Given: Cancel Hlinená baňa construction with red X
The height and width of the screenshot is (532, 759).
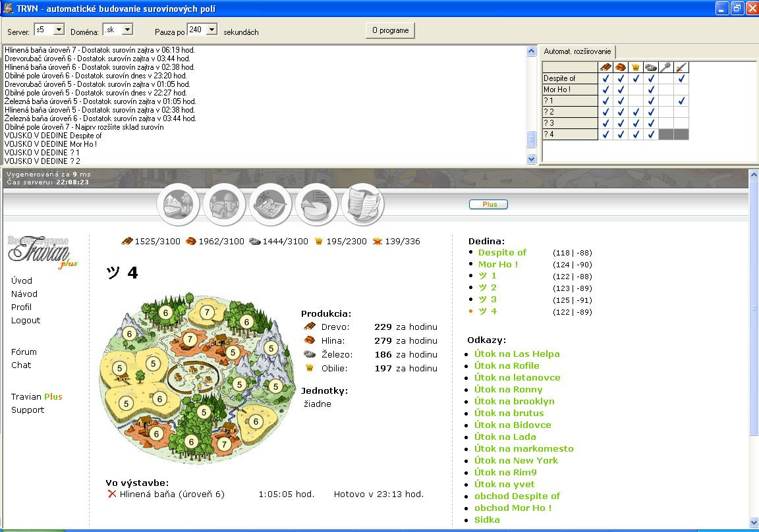Looking at the screenshot, I should coord(112,494).
